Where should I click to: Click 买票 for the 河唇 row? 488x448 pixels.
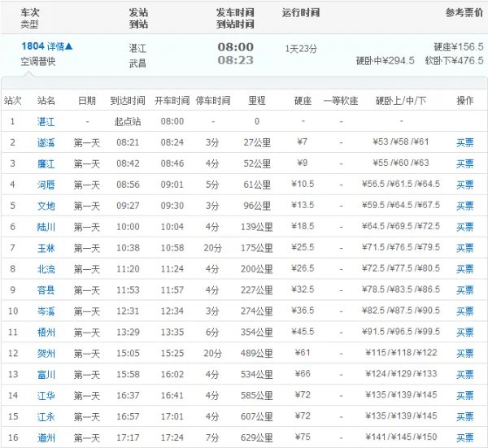465,185
